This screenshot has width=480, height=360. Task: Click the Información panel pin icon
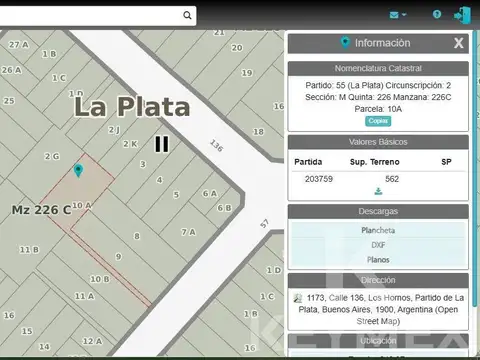pos(345,43)
